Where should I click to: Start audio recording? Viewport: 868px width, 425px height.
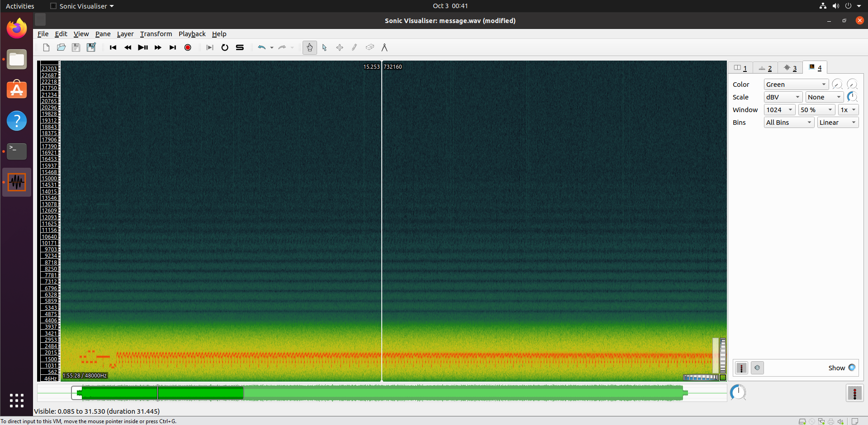(188, 47)
